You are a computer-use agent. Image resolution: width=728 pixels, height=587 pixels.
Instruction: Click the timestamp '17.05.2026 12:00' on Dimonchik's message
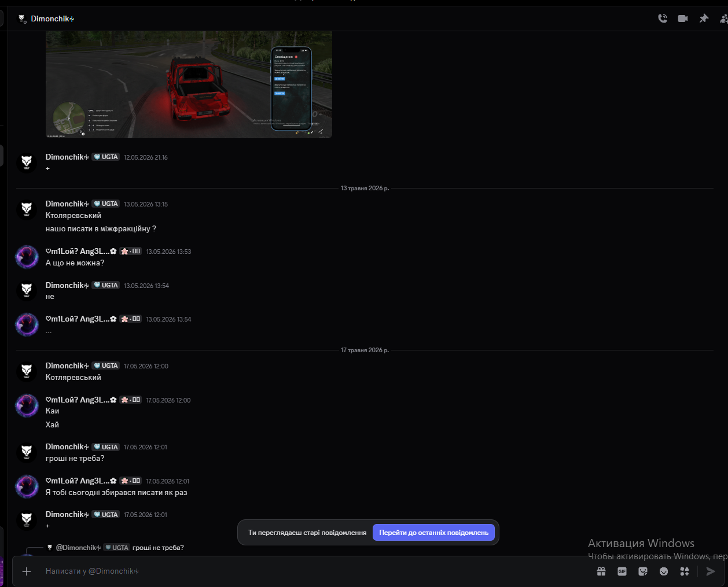point(146,366)
